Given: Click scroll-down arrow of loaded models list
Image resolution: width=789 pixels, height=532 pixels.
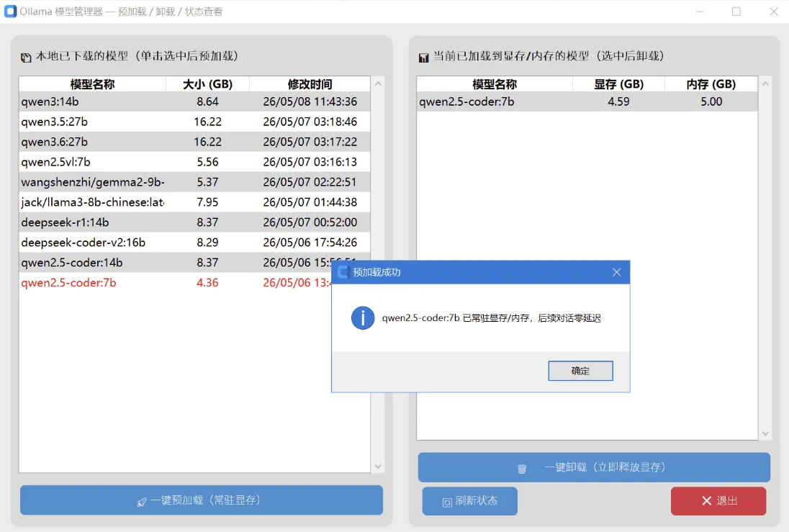Looking at the screenshot, I should [x=765, y=433].
